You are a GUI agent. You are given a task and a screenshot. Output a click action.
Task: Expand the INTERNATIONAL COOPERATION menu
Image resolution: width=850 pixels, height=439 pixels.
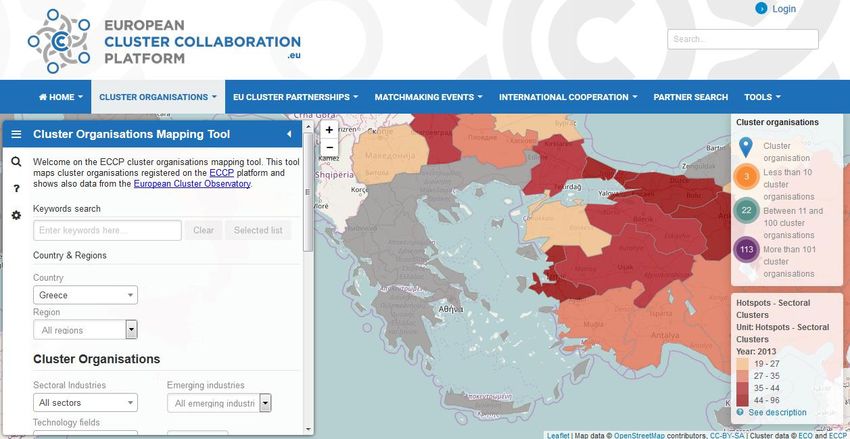[568, 97]
